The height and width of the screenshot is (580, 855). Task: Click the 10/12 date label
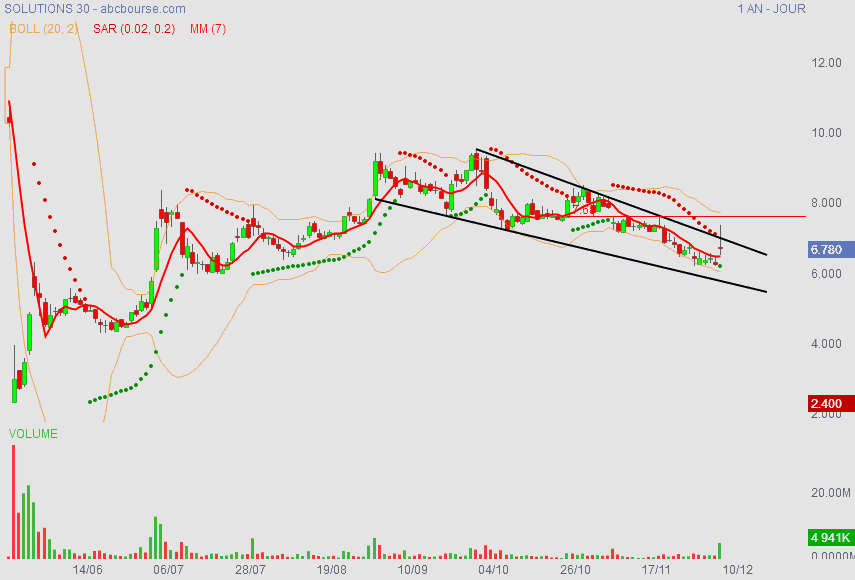(738, 570)
